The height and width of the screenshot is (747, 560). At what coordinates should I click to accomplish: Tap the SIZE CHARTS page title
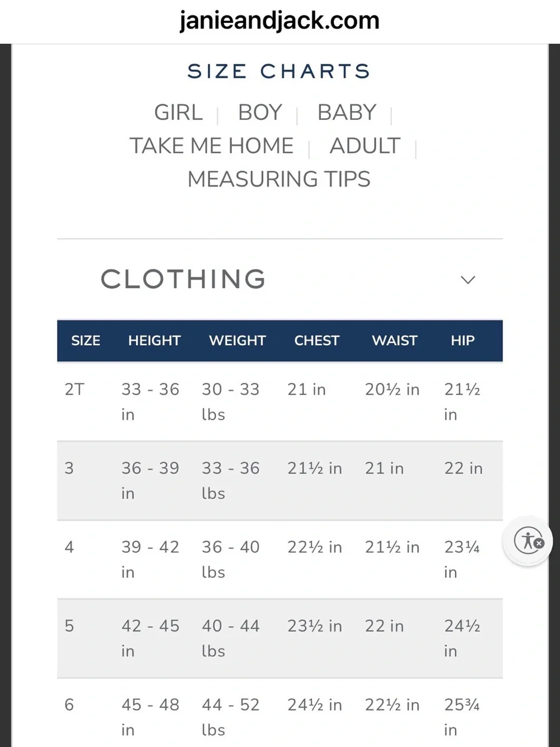coord(279,71)
